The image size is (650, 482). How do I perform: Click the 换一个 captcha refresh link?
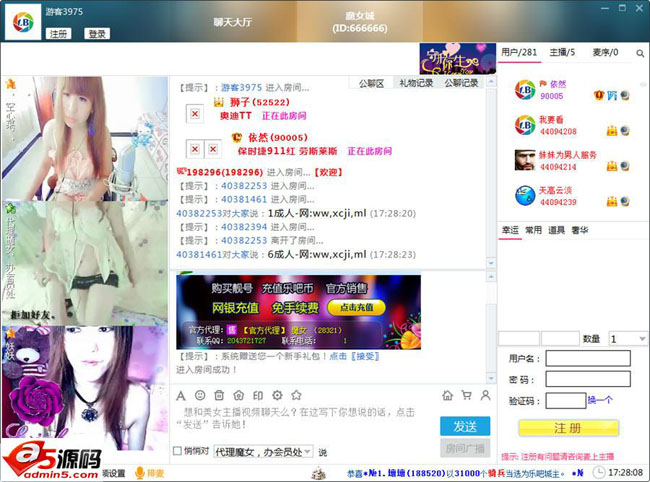point(600,400)
